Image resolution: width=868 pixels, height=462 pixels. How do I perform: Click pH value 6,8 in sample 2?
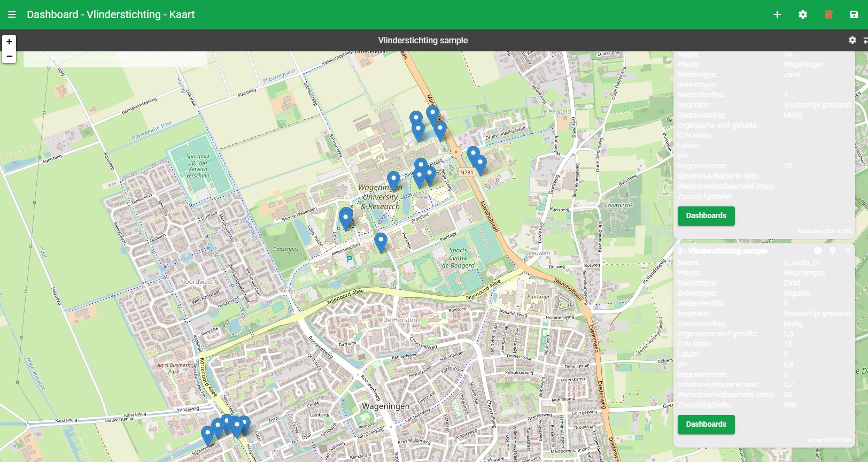pos(788,364)
